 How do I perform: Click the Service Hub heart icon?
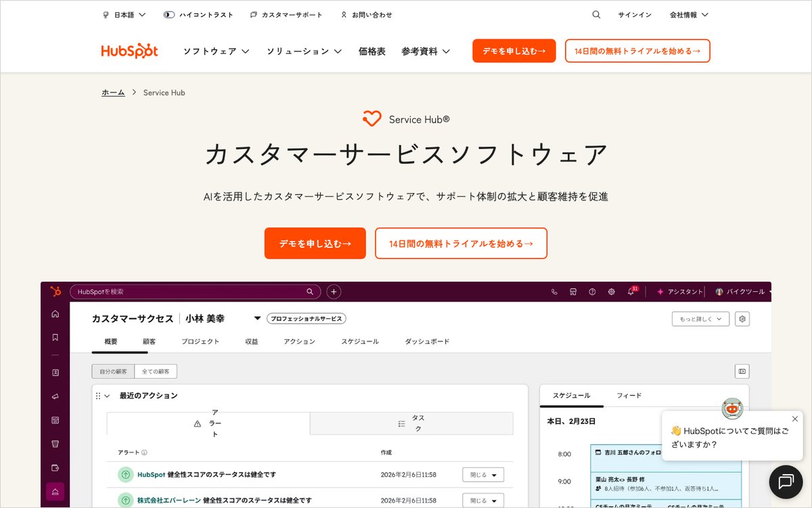point(372,119)
